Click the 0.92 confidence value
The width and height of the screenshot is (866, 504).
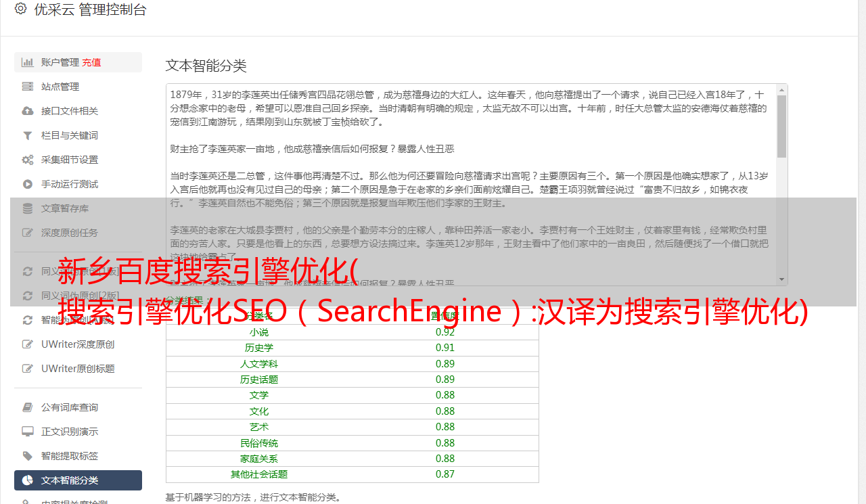click(445, 332)
